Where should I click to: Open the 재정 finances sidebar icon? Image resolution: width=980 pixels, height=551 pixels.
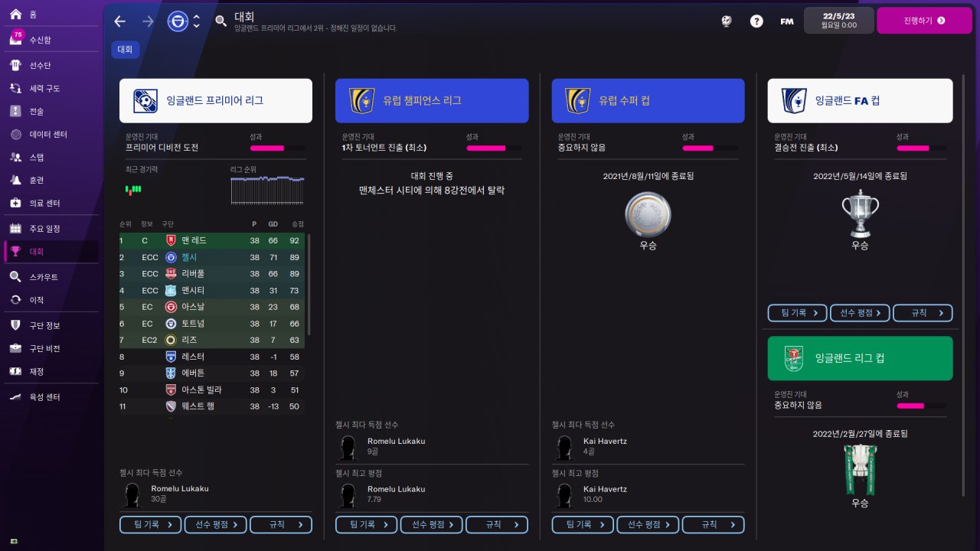(16, 371)
